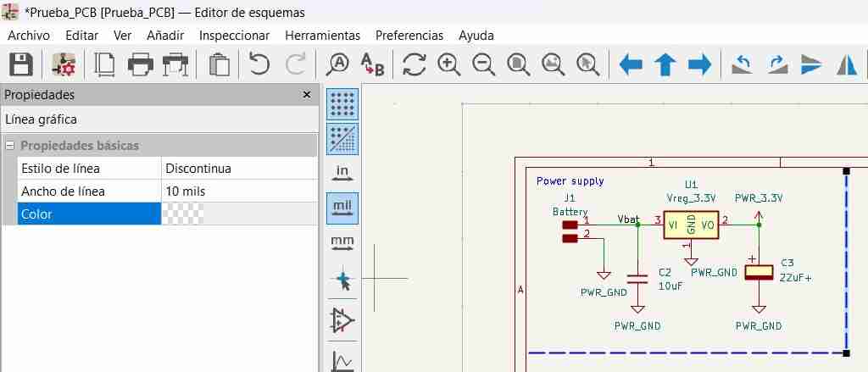Click the KiCad app icon in title bar
Image resolution: width=868 pixels, height=372 pixels.
10,12
